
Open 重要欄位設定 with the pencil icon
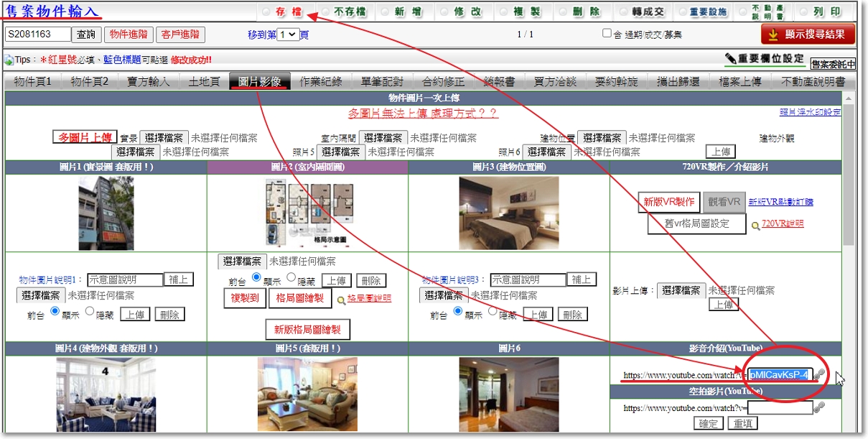[x=764, y=58]
